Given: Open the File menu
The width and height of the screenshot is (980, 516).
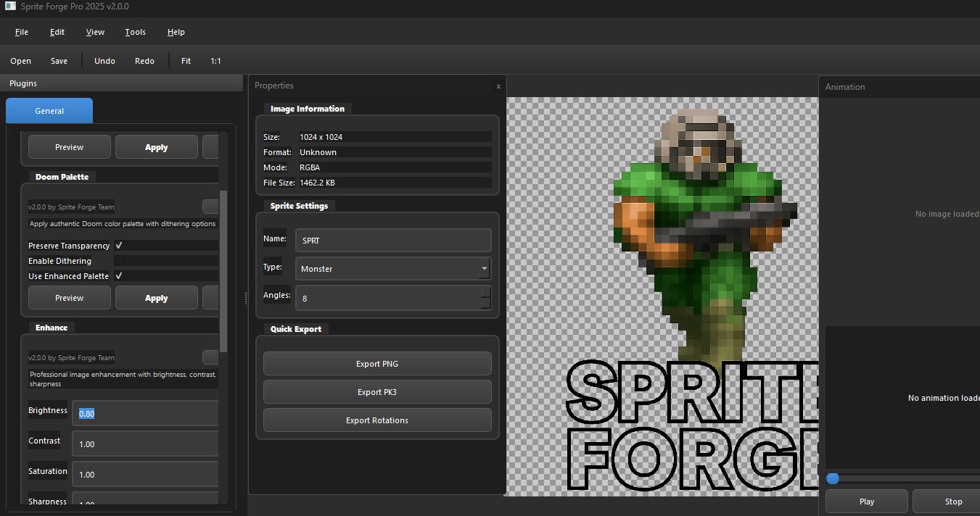Looking at the screenshot, I should pos(22,32).
